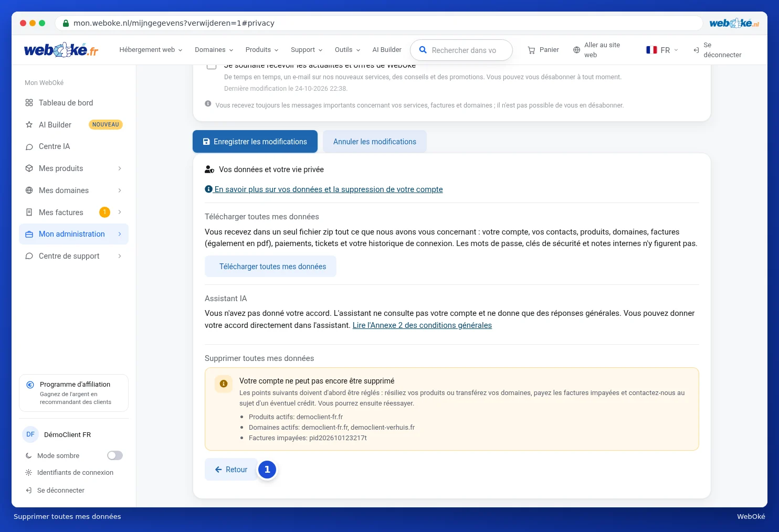Open the Produits dropdown menu
The width and height of the screenshot is (779, 532).
coord(262,50)
